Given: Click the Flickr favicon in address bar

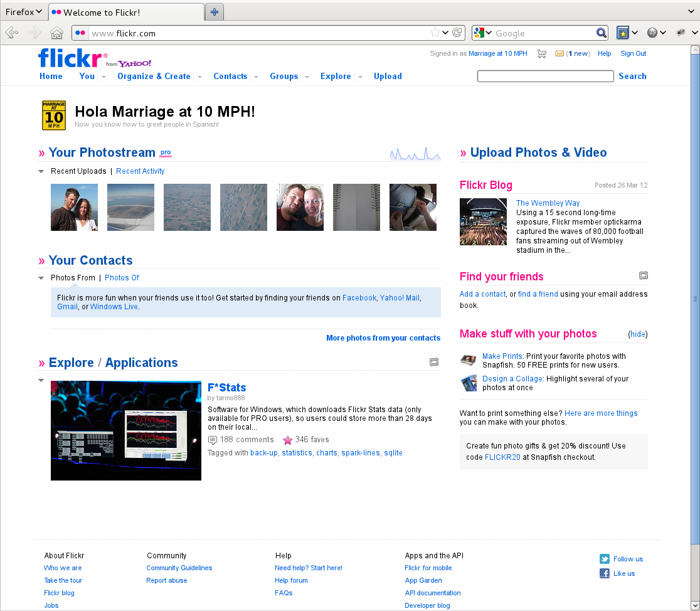Looking at the screenshot, I should pos(80,33).
